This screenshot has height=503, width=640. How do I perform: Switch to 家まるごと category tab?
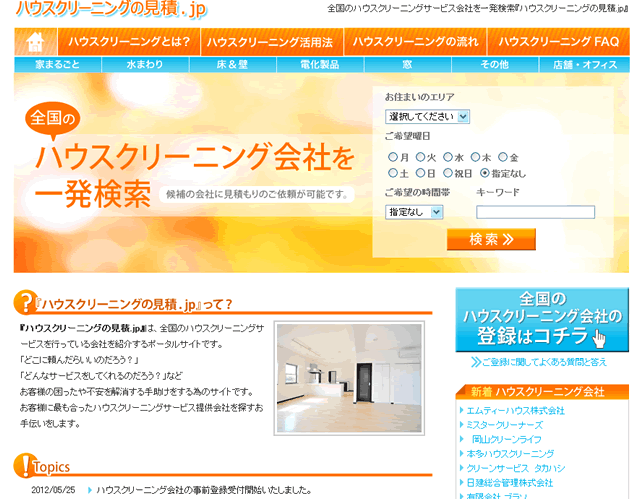tap(58, 65)
